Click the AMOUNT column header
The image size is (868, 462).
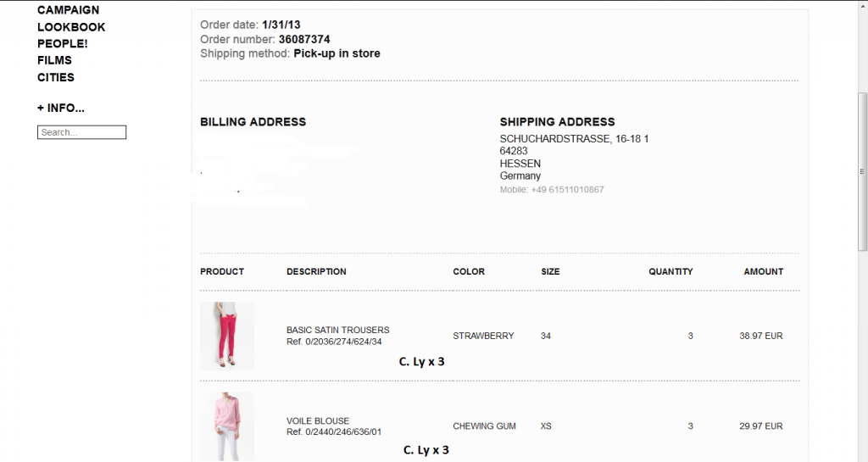pyautogui.click(x=763, y=271)
